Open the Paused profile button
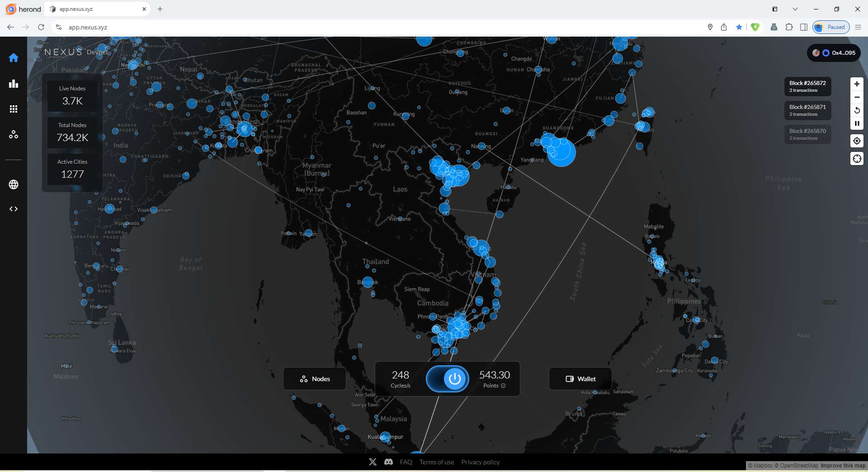868x472 pixels. click(x=831, y=27)
